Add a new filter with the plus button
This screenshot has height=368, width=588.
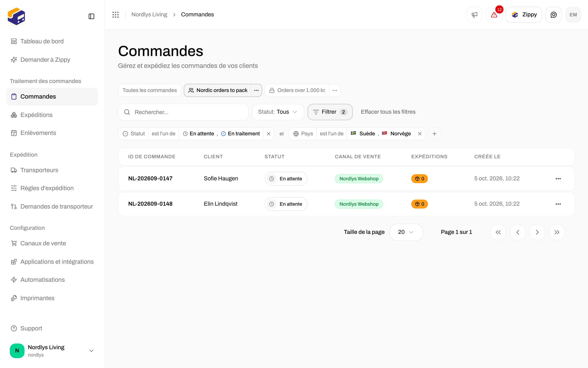click(434, 134)
